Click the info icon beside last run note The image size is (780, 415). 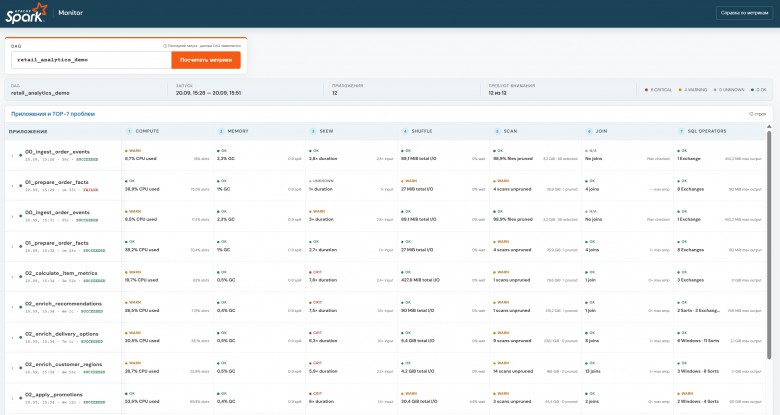point(165,46)
